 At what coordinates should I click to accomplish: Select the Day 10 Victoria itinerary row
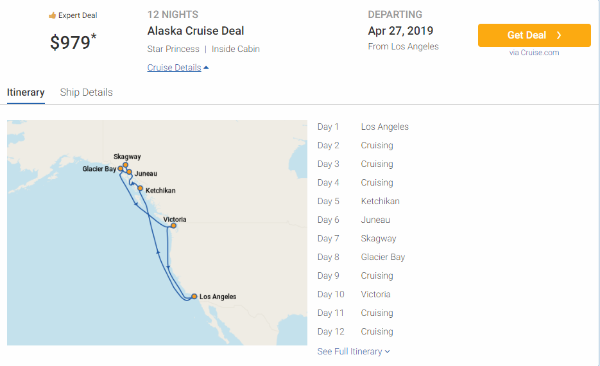pyautogui.click(x=354, y=294)
